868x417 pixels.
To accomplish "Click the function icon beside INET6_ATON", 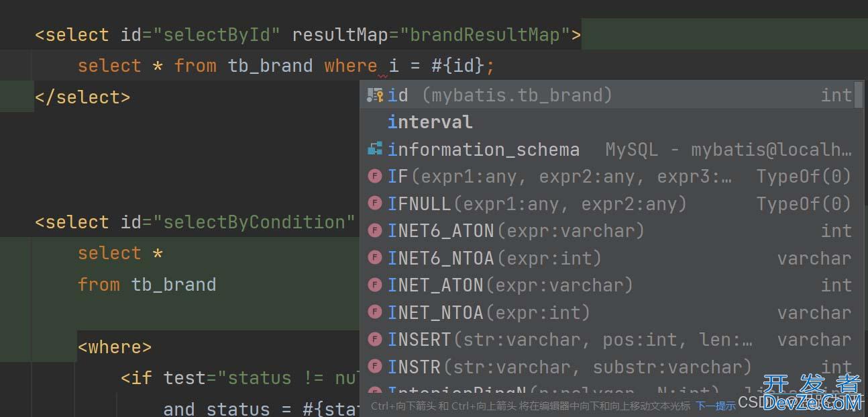I will point(375,231).
